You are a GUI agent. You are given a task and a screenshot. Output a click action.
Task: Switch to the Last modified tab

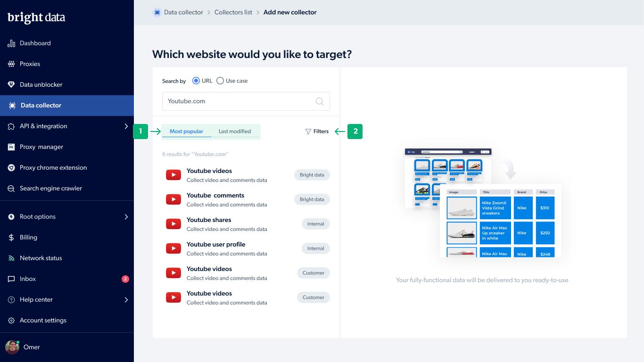click(235, 132)
